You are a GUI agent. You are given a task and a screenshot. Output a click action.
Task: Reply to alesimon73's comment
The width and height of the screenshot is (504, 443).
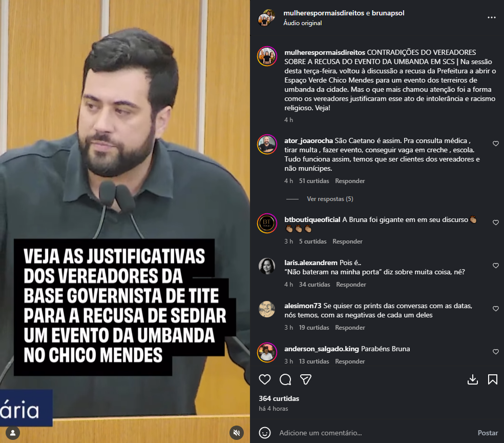tap(350, 328)
